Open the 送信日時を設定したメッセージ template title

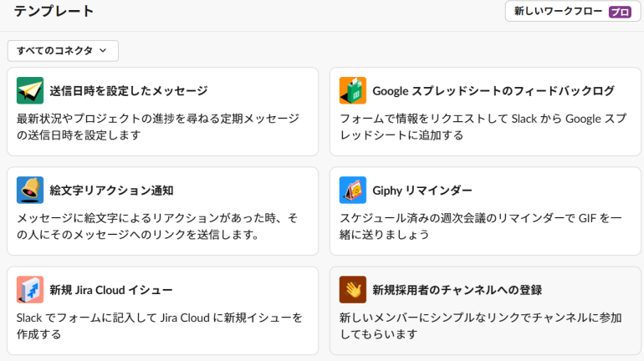tap(128, 90)
